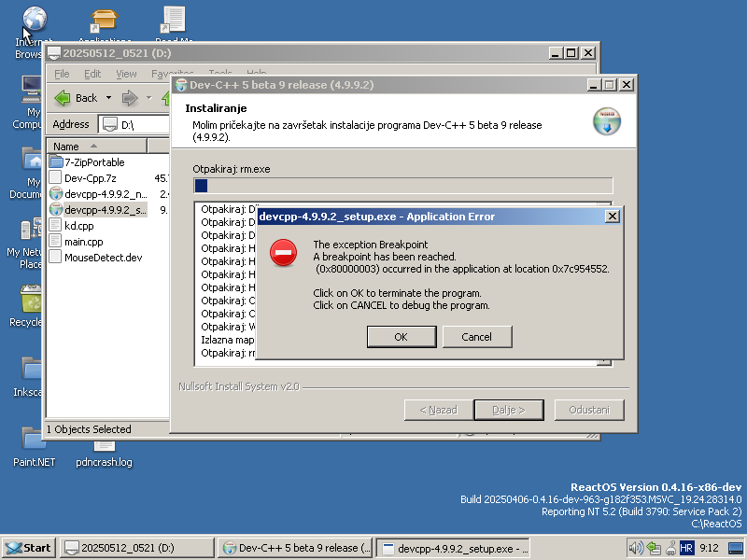The width and height of the screenshot is (747, 560).
Task: Select the Dev-Cpp.7z file
Action: tap(83, 178)
